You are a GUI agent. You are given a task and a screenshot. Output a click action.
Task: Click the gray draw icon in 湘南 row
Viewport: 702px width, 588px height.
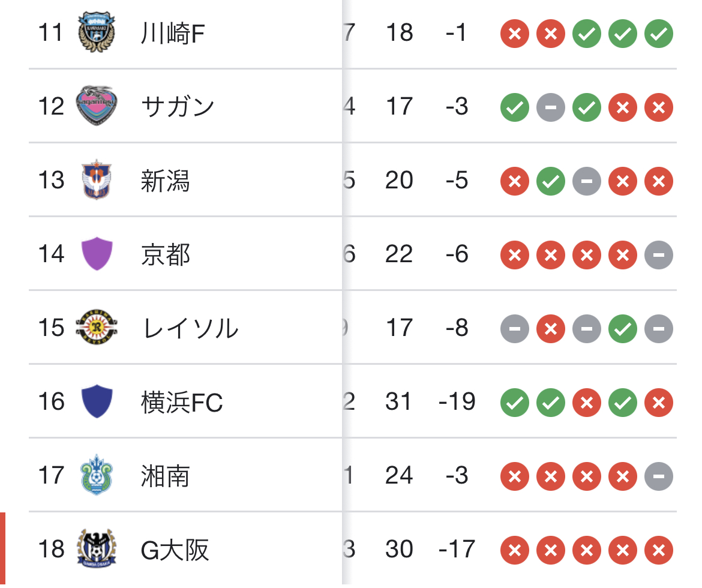point(659,476)
